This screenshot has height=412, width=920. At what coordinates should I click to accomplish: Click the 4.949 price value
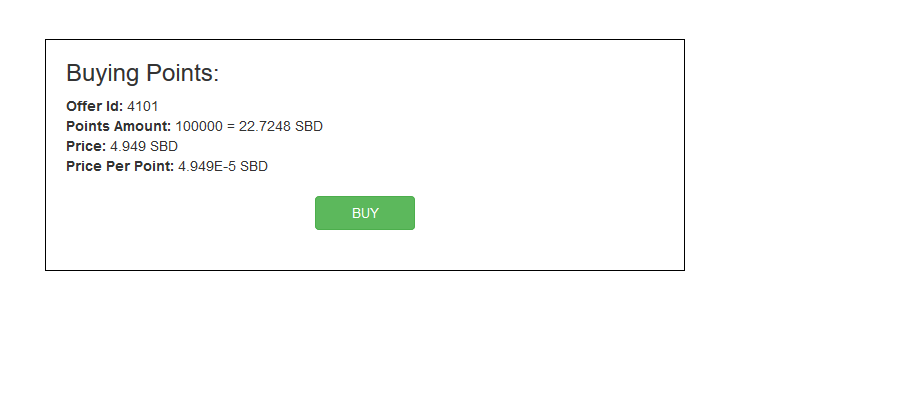point(127,146)
